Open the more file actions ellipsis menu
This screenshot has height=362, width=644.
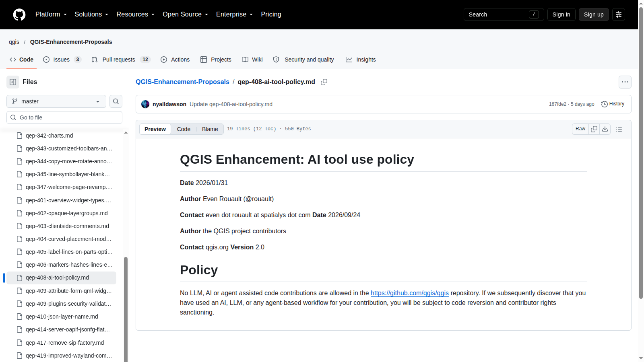pos(625,82)
